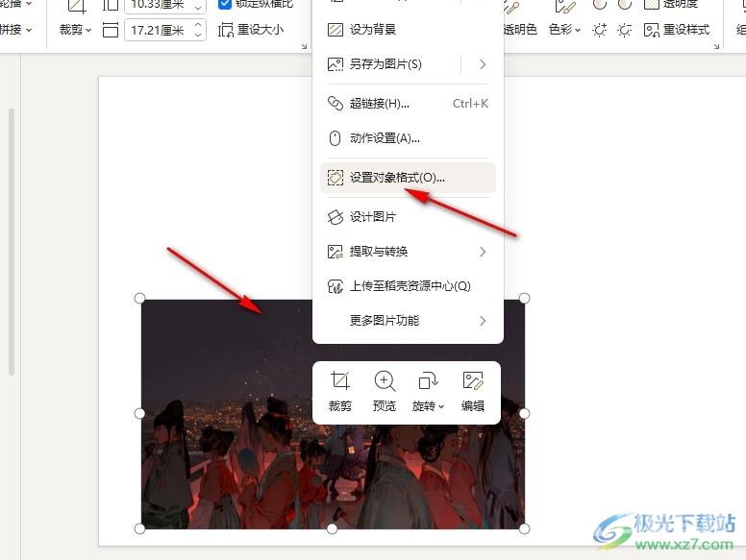Open 提取与转换 in the context menu
Screen dimensions: 746x560
[x=409, y=252]
